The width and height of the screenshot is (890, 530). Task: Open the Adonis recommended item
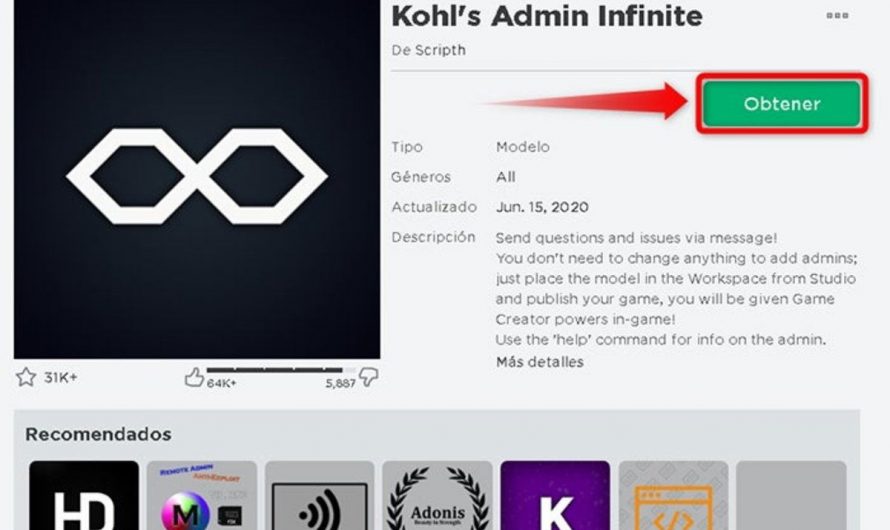(x=437, y=495)
